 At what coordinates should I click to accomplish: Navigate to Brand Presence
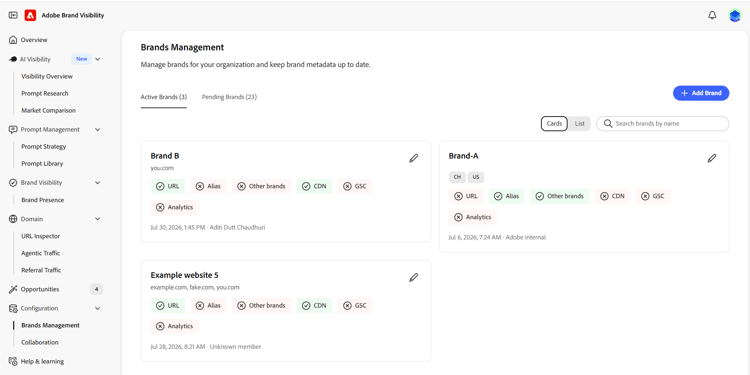(x=43, y=200)
